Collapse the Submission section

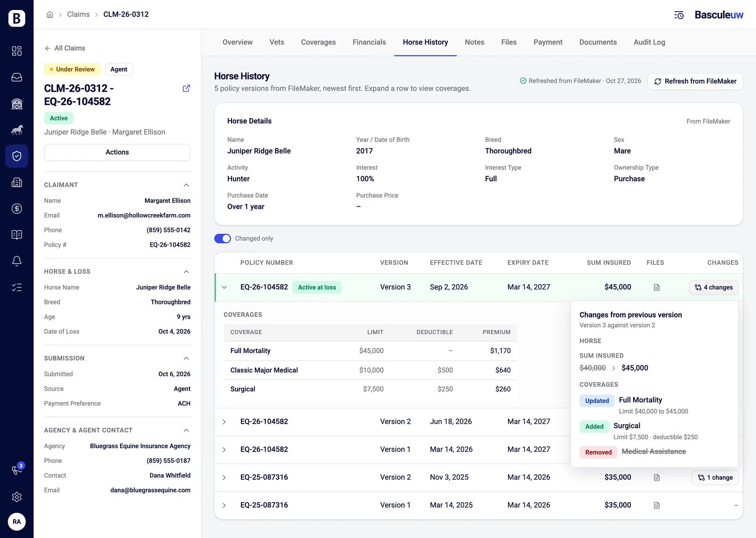pyautogui.click(x=186, y=358)
